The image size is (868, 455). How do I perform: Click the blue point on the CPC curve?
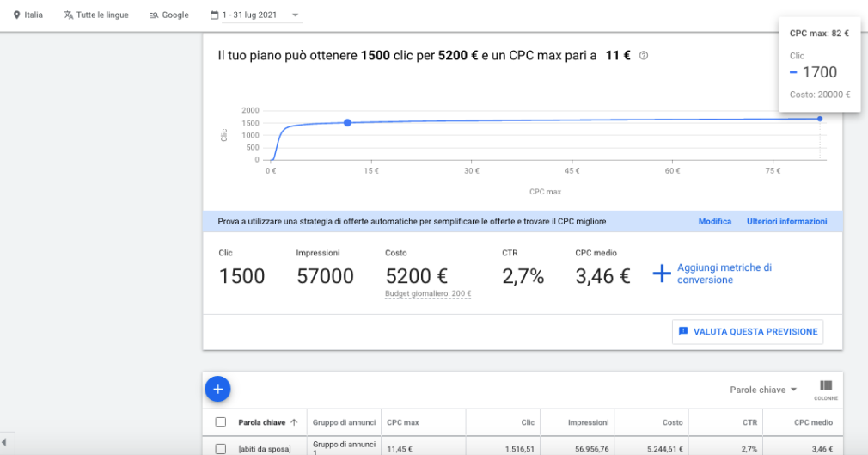347,123
